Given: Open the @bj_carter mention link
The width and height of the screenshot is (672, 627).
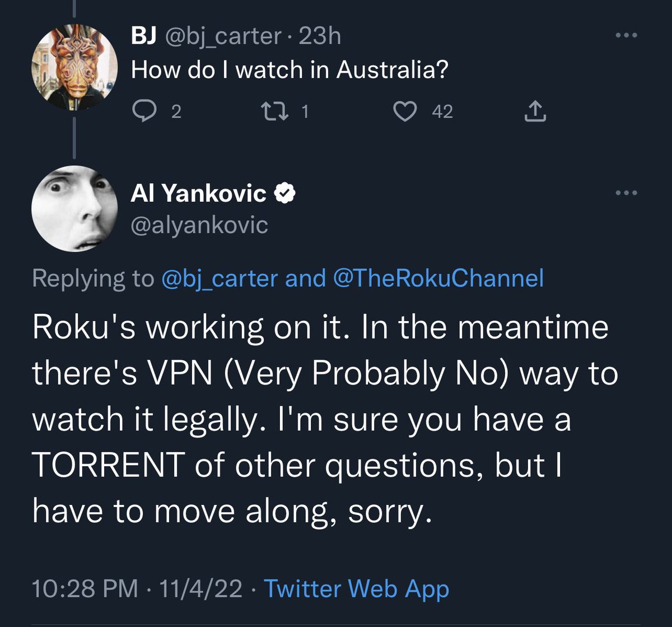Looking at the screenshot, I should coord(220,278).
